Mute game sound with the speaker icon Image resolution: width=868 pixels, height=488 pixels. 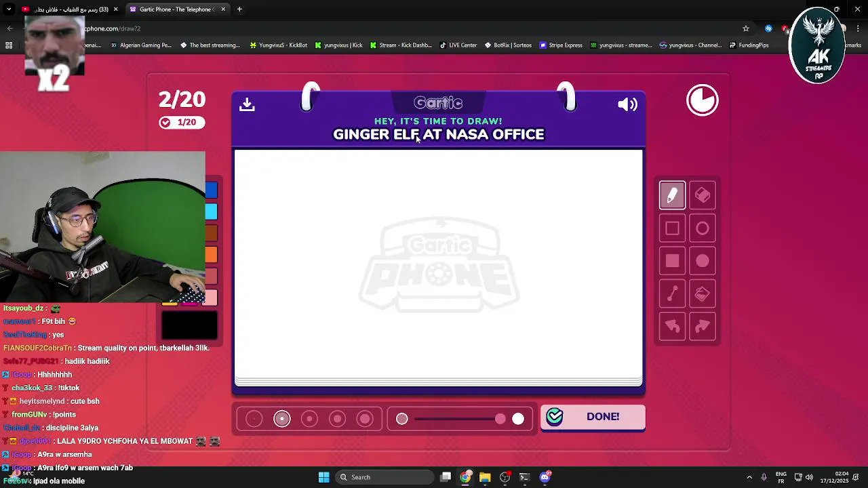(x=627, y=104)
